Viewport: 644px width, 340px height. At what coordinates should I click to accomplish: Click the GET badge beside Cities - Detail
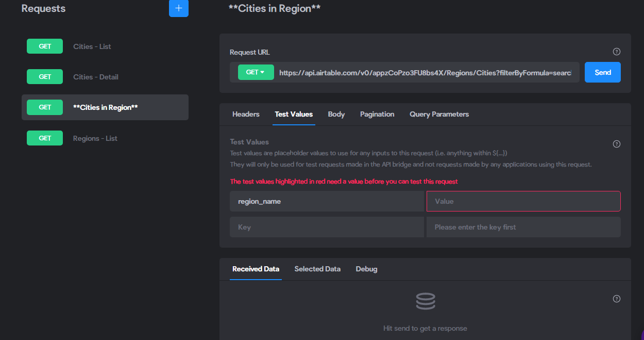click(45, 77)
